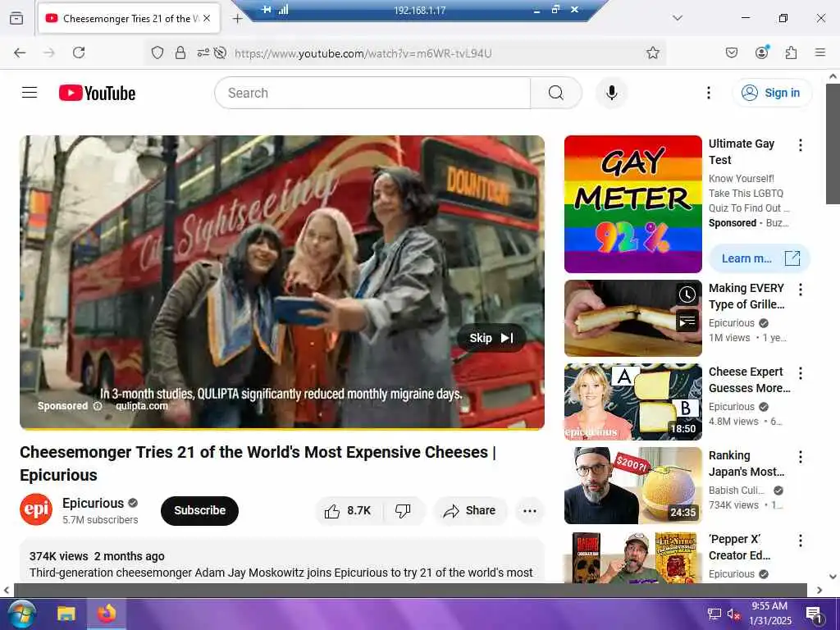Go back in Firefox
Image resolution: width=840 pixels, height=630 pixels.
pyautogui.click(x=20, y=52)
